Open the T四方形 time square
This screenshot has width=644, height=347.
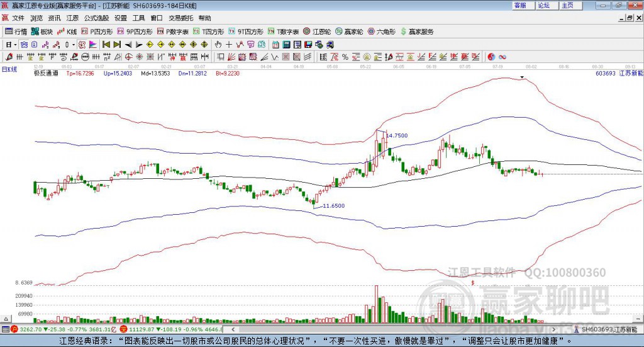208,31
